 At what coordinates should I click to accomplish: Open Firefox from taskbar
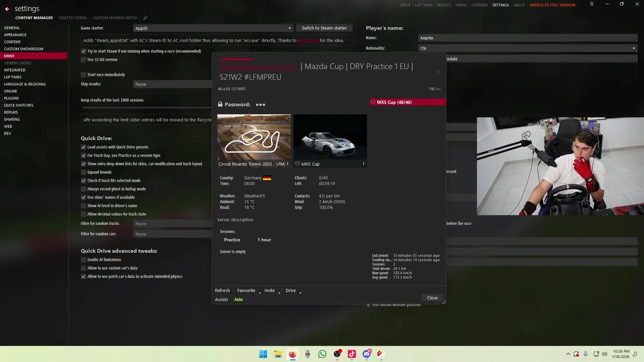click(x=292, y=354)
